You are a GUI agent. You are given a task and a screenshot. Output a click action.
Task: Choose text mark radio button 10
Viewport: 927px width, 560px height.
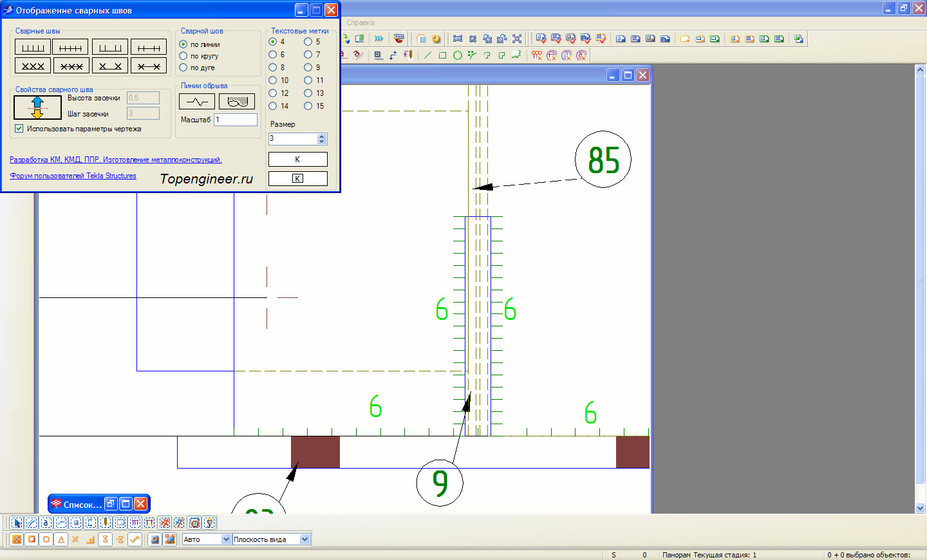tap(273, 80)
